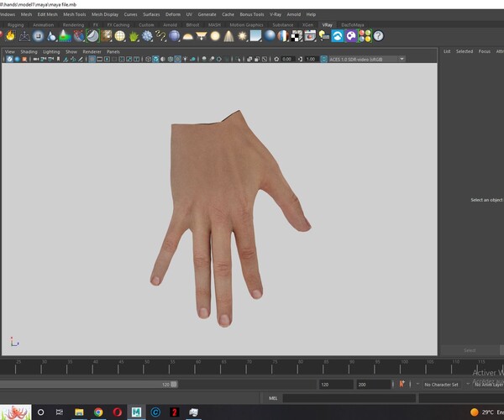Switch to the Substance shelf tab
The height and width of the screenshot is (420, 504).
coord(283,24)
